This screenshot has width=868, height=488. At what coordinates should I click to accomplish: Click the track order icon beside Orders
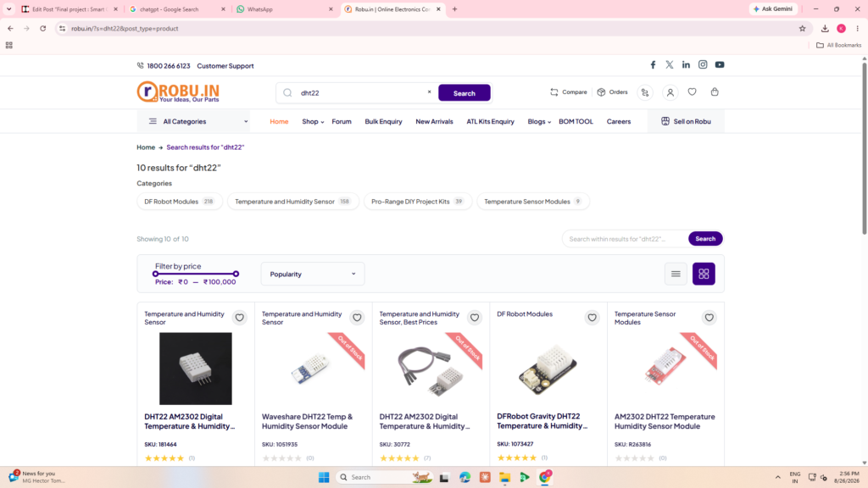[x=645, y=92]
